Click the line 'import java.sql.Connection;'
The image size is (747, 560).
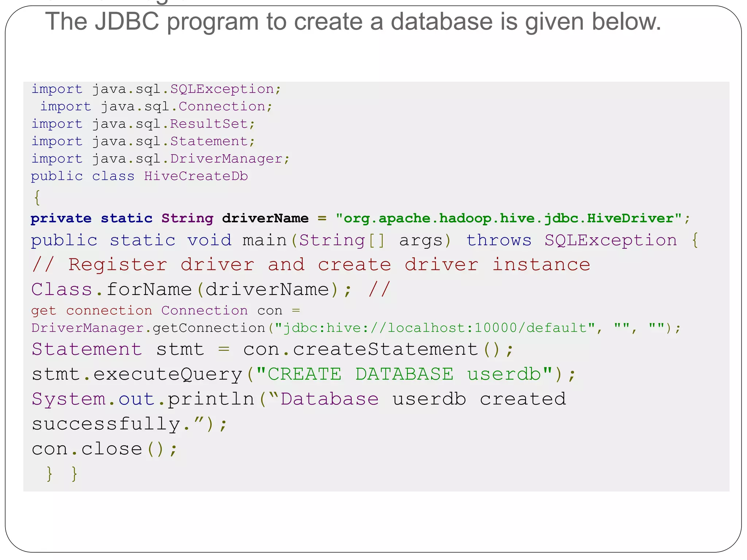coord(156,107)
